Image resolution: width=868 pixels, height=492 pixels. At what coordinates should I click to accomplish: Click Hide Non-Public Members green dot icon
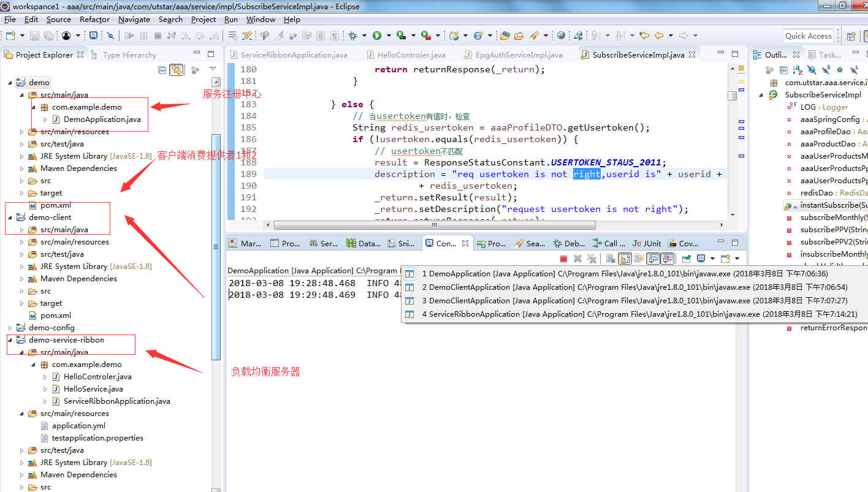tap(840, 70)
